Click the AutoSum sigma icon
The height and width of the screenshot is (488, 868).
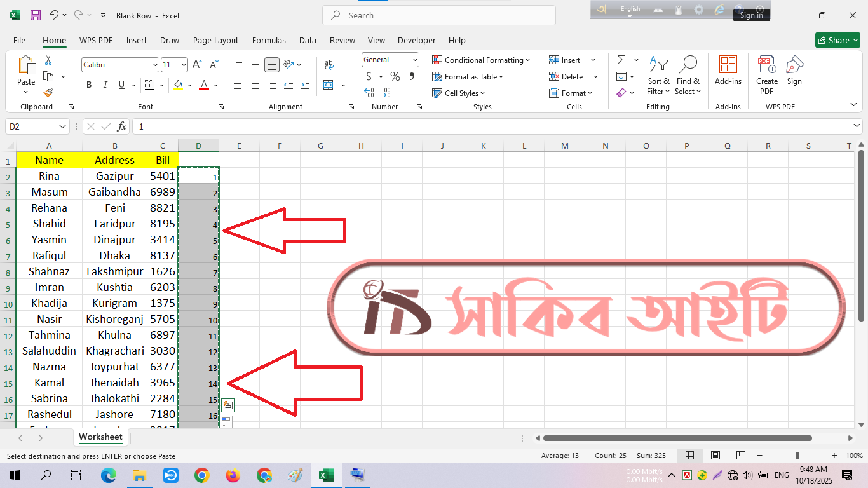click(621, 60)
